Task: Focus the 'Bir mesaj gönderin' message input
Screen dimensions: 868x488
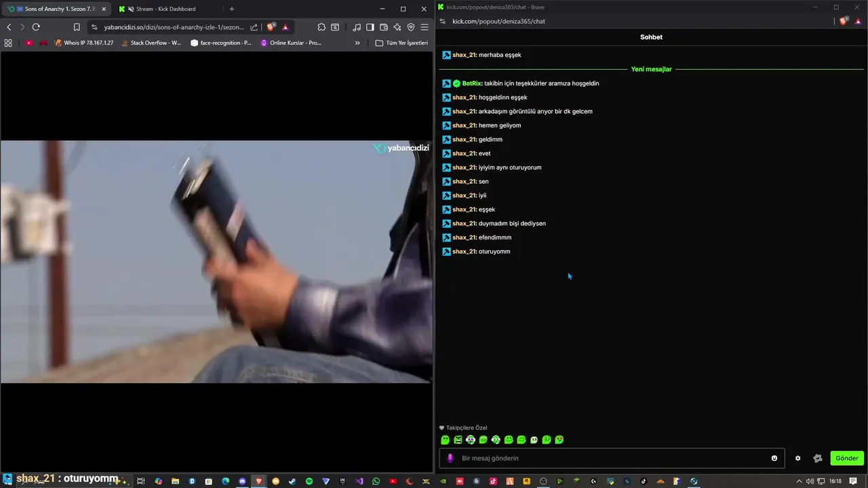Action: coord(612,458)
